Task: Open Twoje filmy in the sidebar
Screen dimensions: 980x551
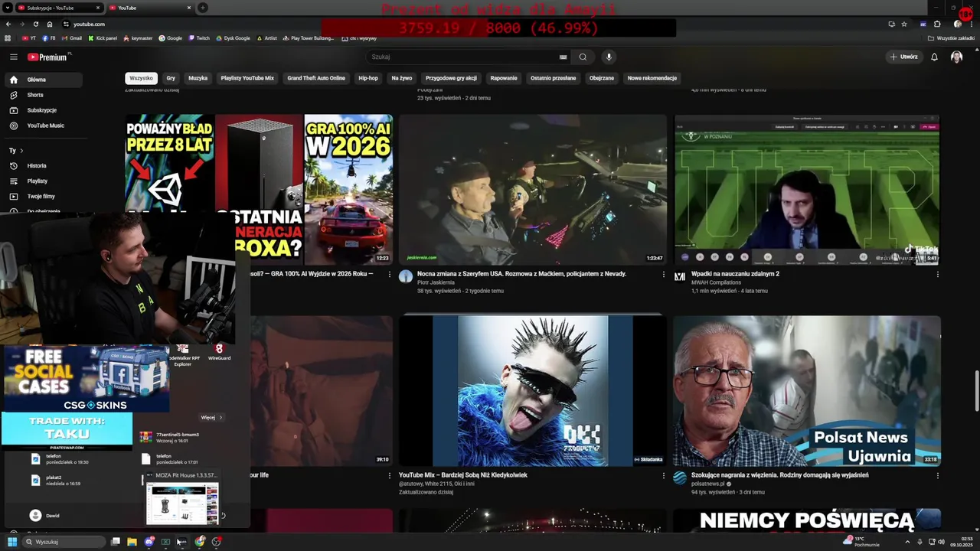Action: 43,196
